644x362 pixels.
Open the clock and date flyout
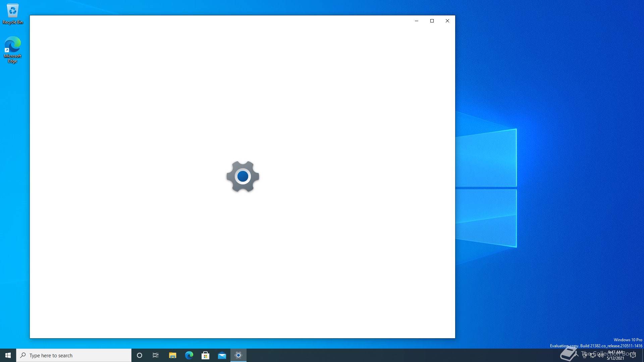pyautogui.click(x=615, y=355)
